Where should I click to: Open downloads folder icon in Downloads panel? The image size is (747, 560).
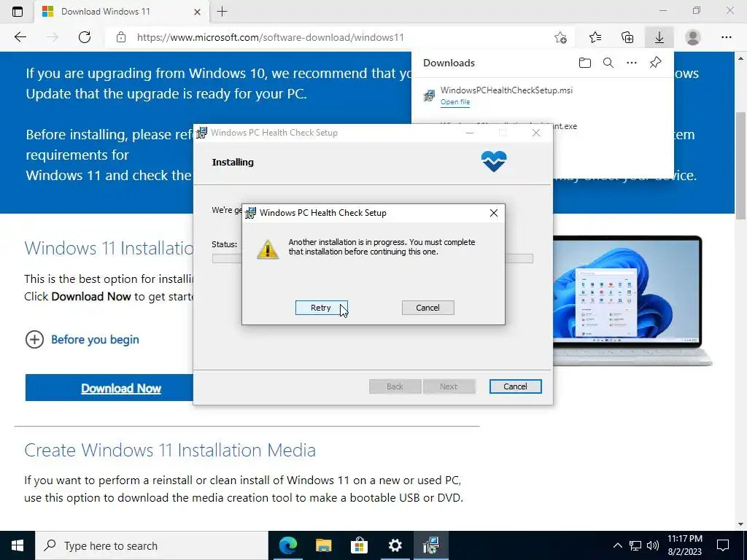585,63
